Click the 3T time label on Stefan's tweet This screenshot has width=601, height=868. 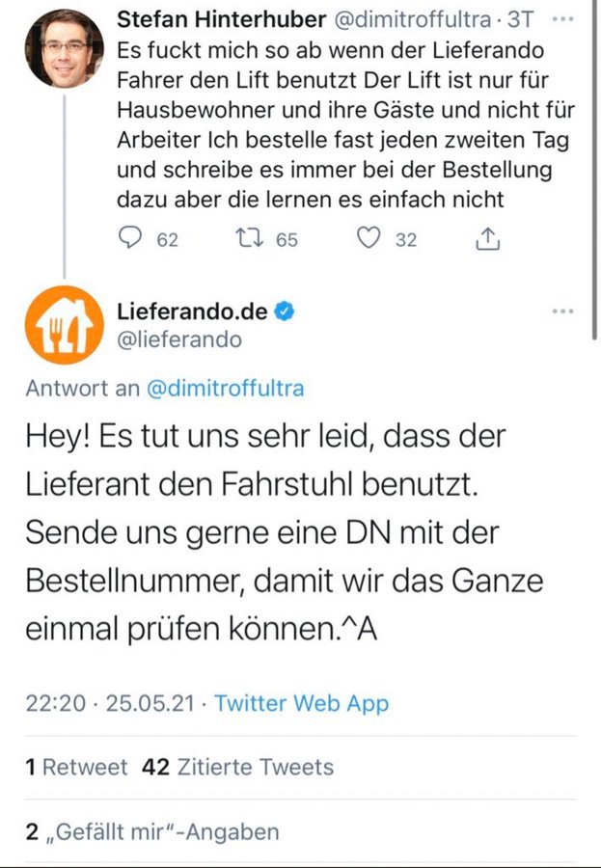click(520, 20)
